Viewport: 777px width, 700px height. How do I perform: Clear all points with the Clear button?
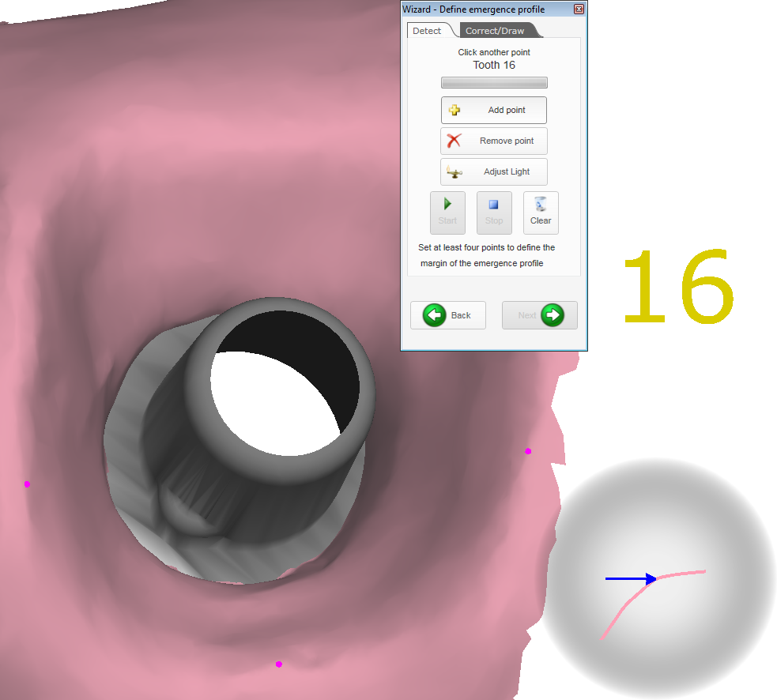(541, 213)
